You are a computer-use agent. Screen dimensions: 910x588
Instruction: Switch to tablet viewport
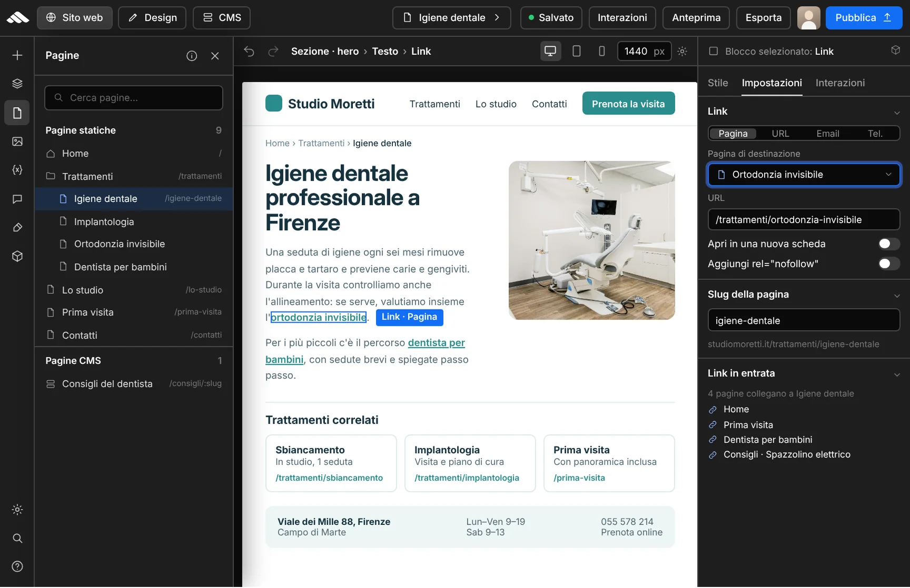coord(577,51)
